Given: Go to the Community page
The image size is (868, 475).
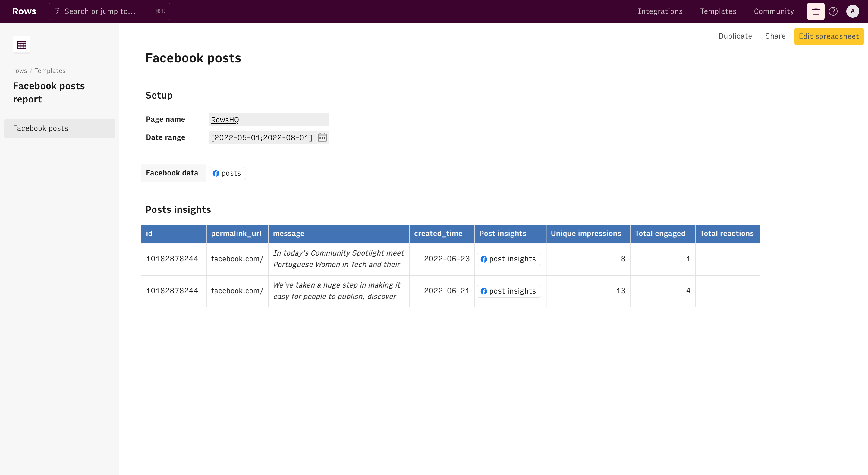Looking at the screenshot, I should point(774,11).
